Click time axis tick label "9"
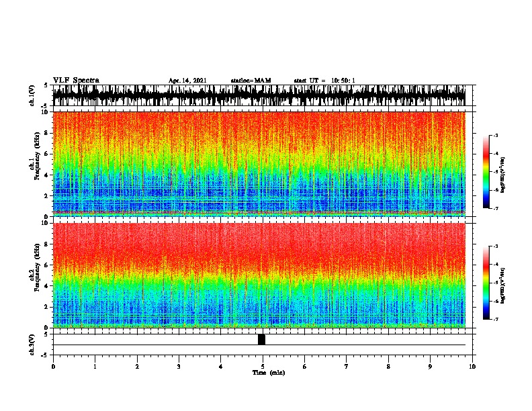 430,367
